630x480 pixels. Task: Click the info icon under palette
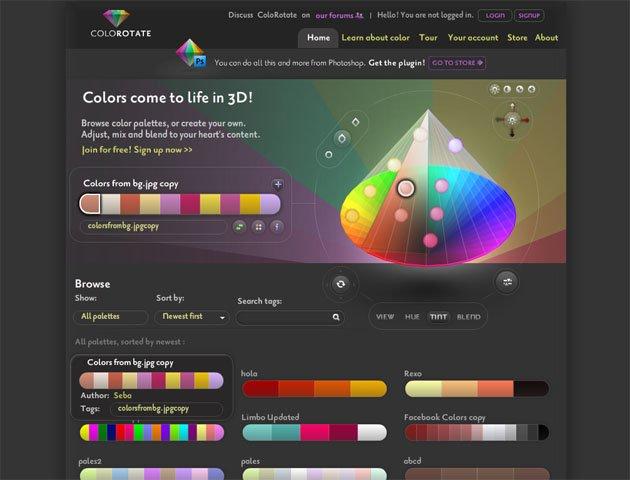[277, 227]
